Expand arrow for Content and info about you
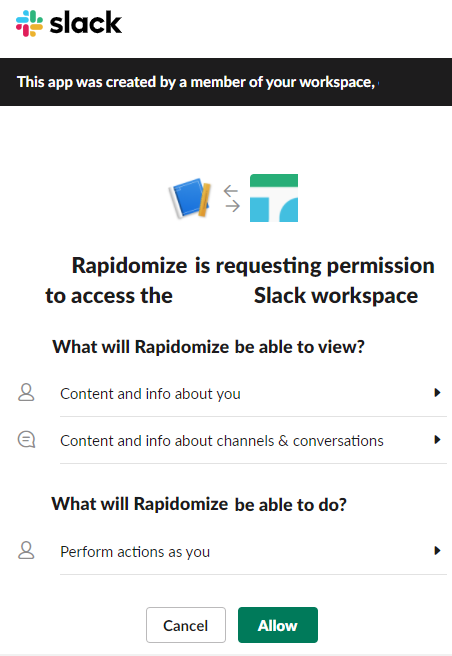 click(437, 392)
